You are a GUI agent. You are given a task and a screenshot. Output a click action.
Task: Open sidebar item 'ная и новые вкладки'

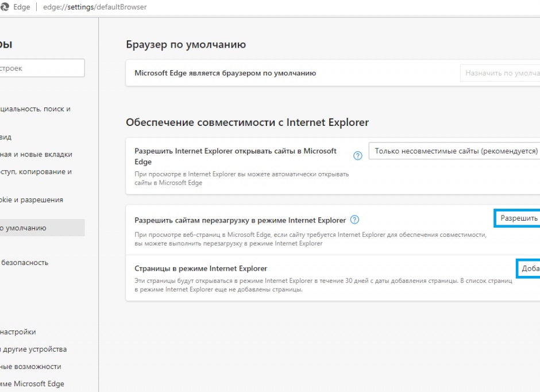click(x=36, y=154)
